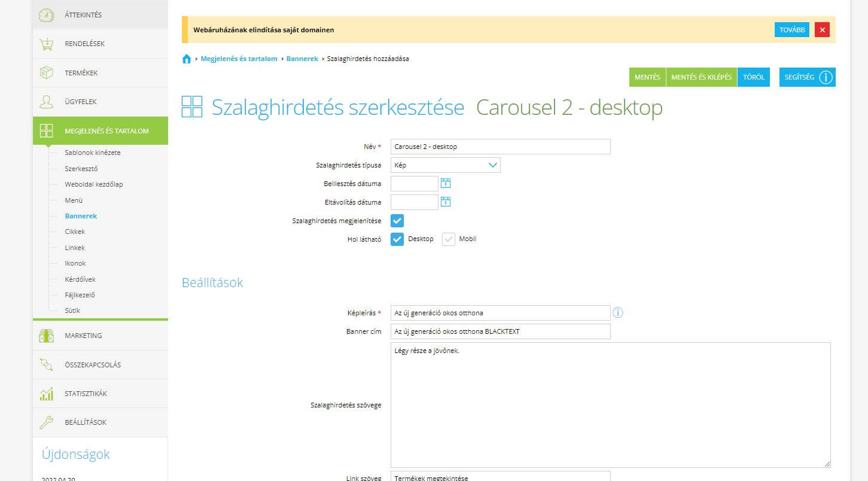Open Szerkesztő submenu item
The image size is (868, 481).
coord(81,169)
